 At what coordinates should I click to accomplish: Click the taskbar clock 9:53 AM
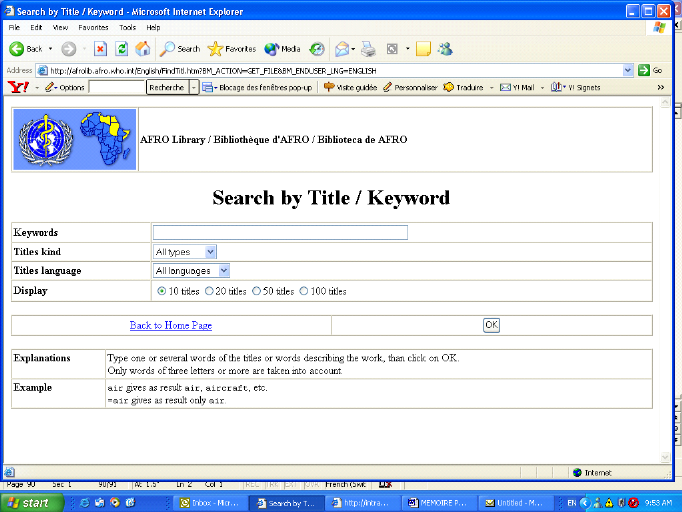[x=659, y=503]
